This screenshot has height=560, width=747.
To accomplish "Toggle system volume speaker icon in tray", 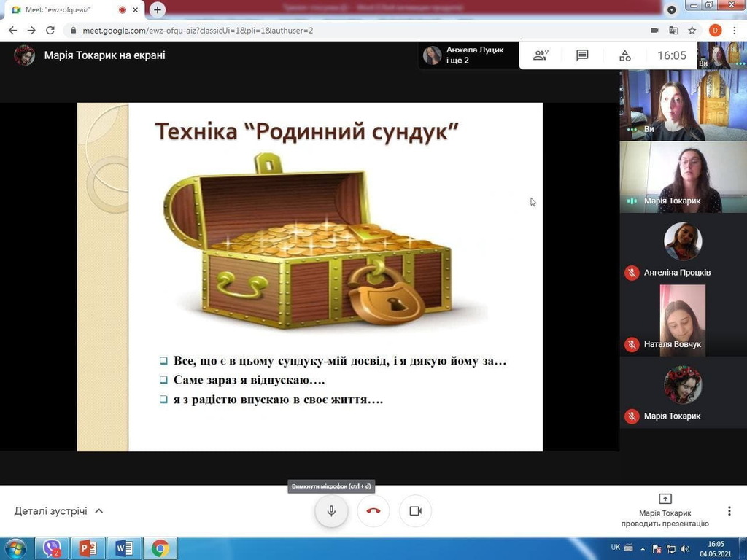I will point(684,548).
